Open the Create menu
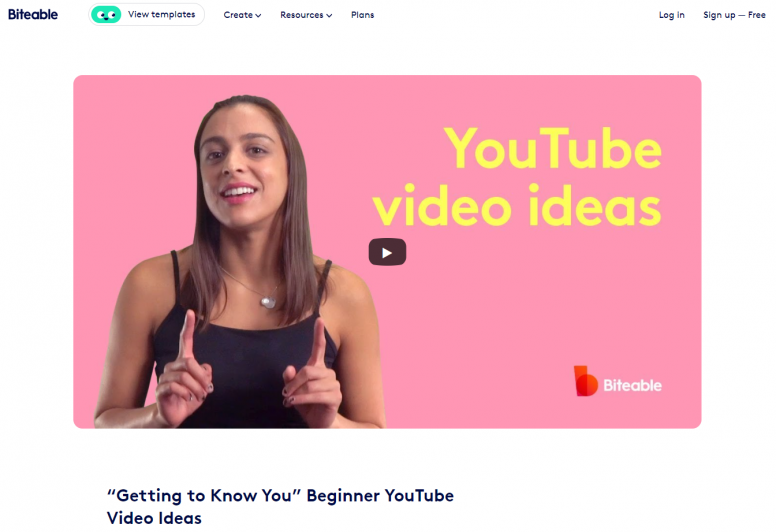Image resolution: width=776 pixels, height=532 pixels. (242, 15)
